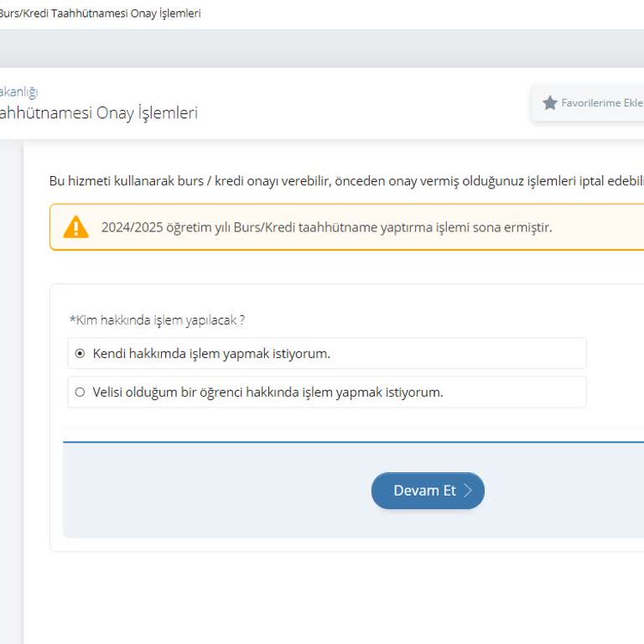This screenshot has height=644, width=644.
Task: Click the breadcrumb 'Burs/Kredi Taahhütnamesi Onay İşlemleri'
Action: 100,13
